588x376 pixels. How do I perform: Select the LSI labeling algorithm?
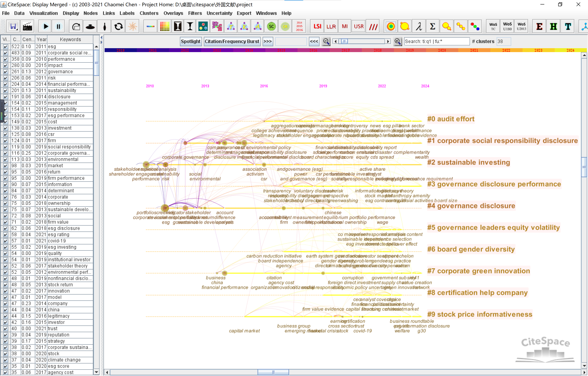[x=317, y=26]
